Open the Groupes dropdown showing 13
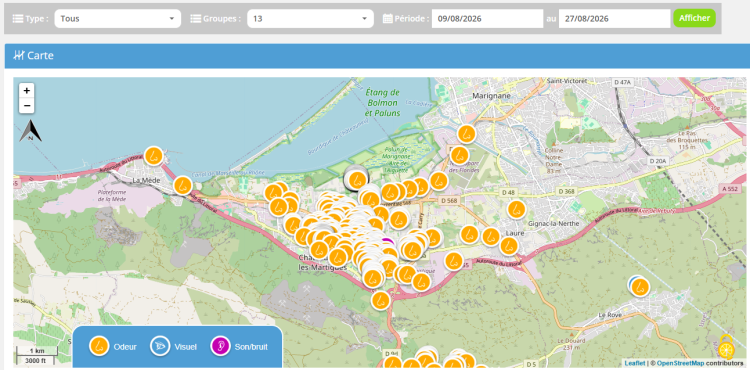Viewport: 750px width, 370px height. point(310,19)
